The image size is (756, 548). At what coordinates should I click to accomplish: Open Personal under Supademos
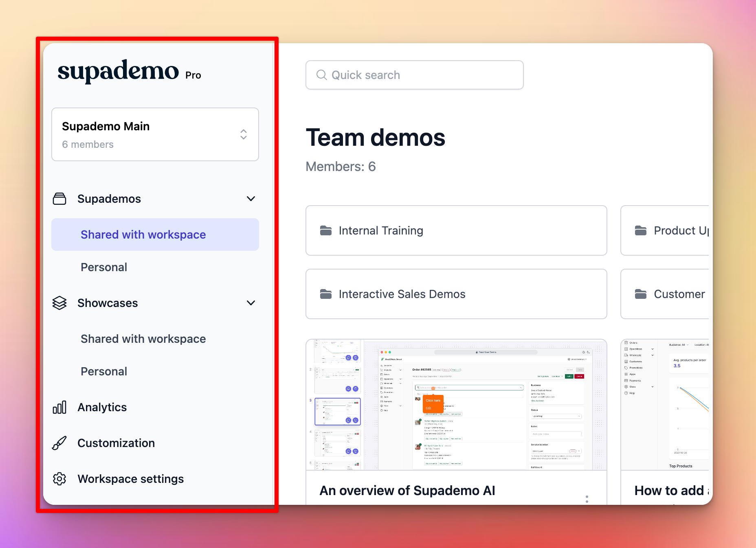[104, 267]
